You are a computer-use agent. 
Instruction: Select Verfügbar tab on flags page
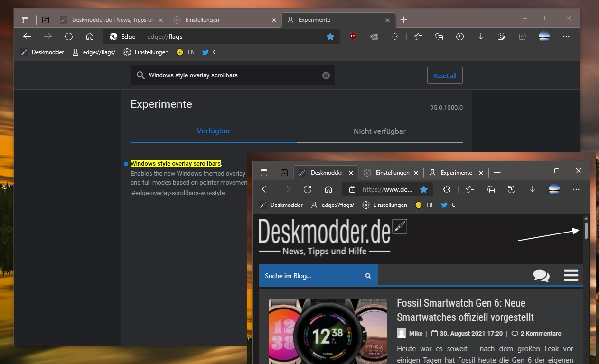point(214,131)
